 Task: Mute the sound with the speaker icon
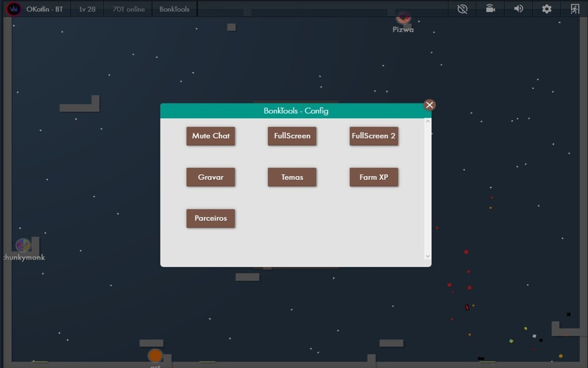coord(519,9)
